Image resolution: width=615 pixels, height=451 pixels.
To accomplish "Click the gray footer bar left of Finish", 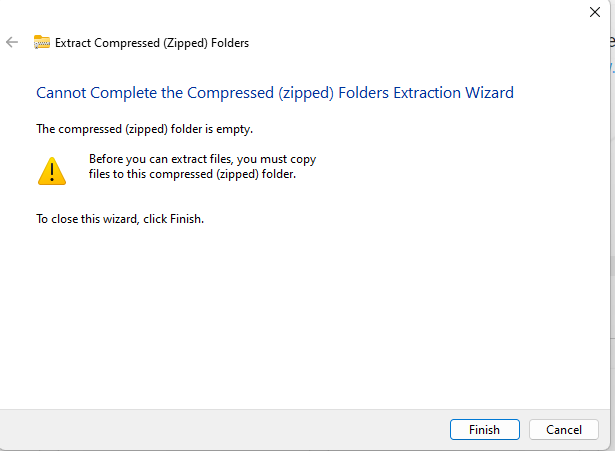I will point(224,430).
